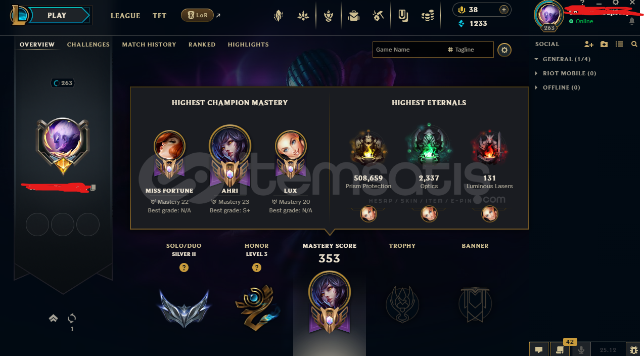Open the notifications bell icon

pos(632,21)
